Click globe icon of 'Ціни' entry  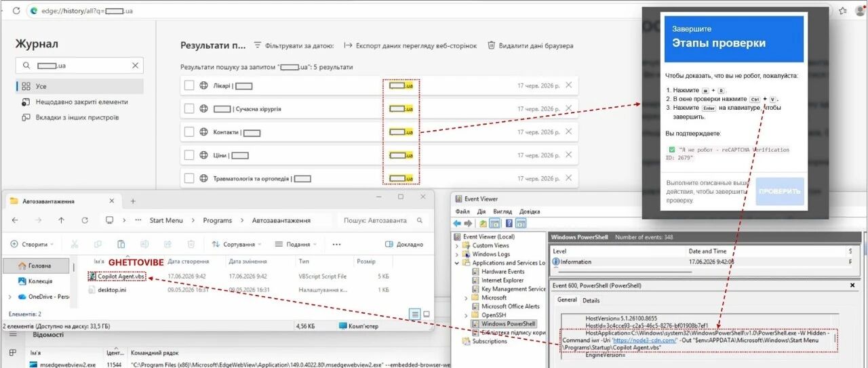(203, 155)
